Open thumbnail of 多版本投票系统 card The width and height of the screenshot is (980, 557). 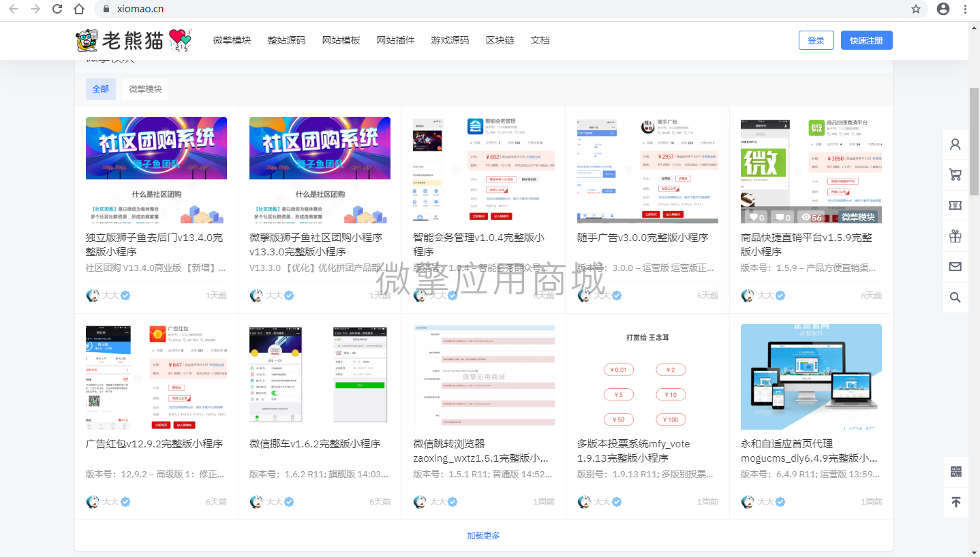647,377
